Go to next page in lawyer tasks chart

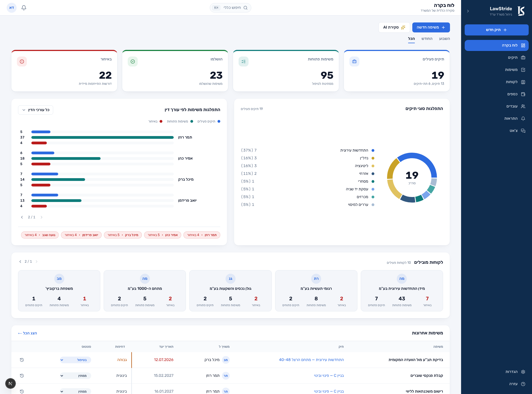22,217
